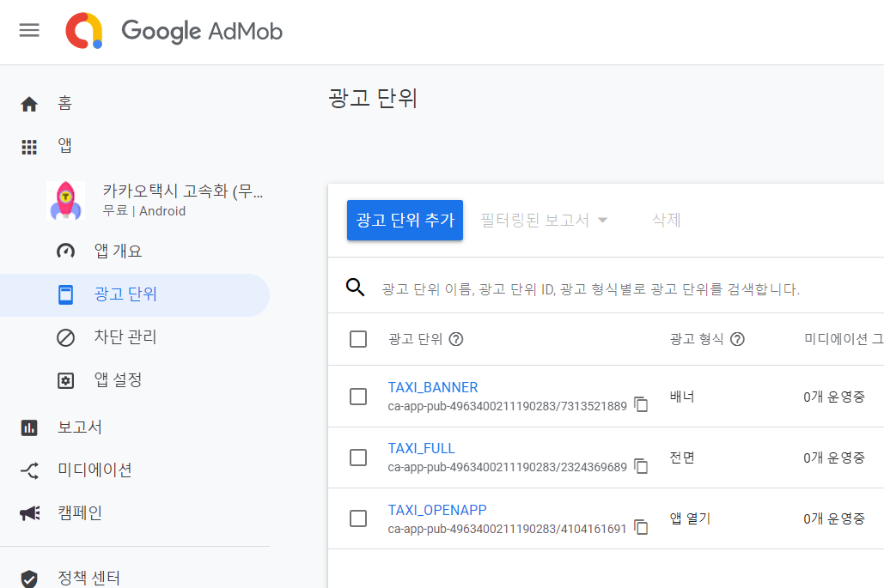Open 미디에이션 in sidebar

click(94, 470)
